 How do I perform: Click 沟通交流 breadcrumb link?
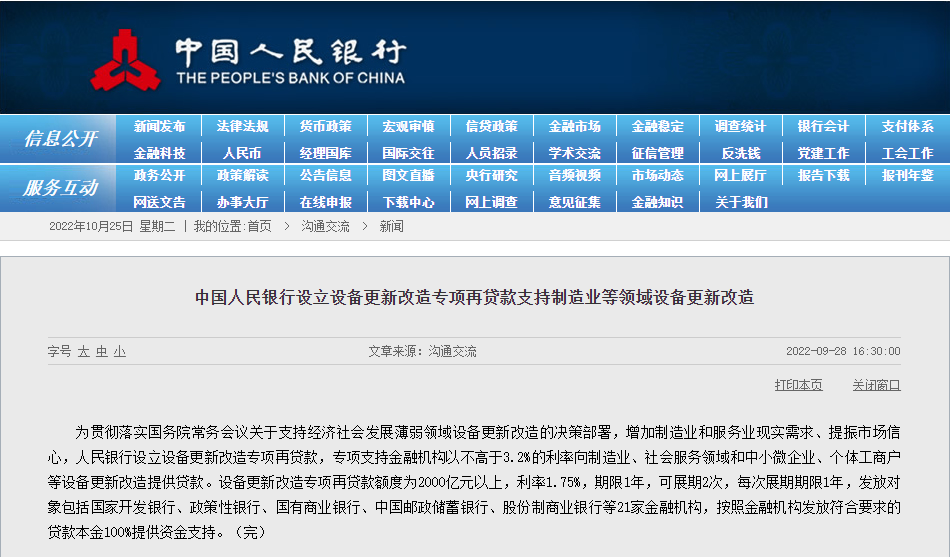pos(326,226)
